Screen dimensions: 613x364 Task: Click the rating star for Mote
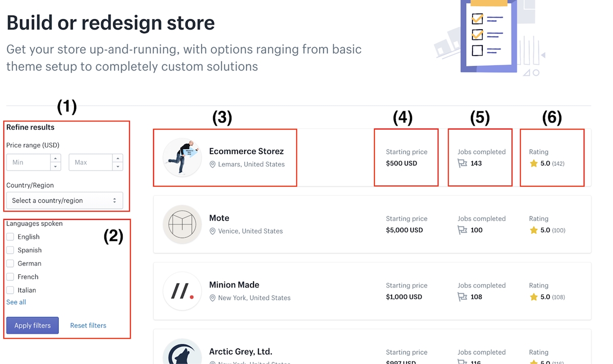tap(534, 230)
